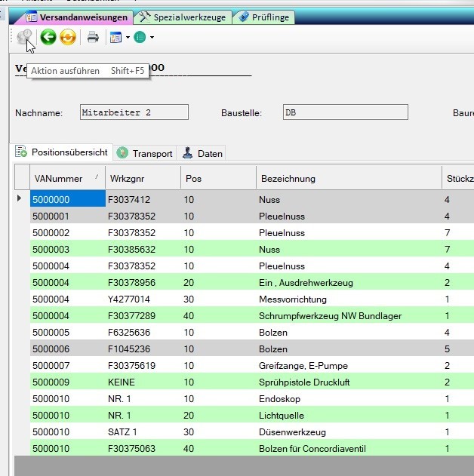The image size is (474, 476).
Task: Select cell 'Schrumpfwerkzeug NW Bundlager'
Action: tap(349, 316)
